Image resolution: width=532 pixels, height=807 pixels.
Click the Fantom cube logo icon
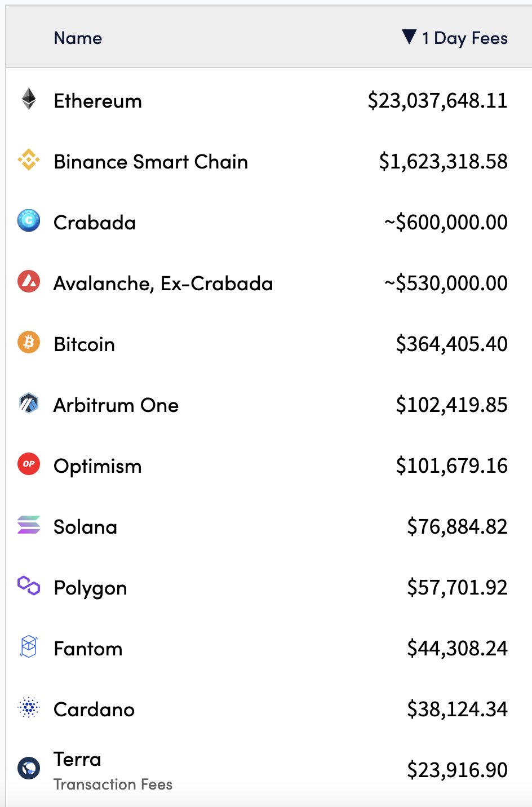[29, 646]
